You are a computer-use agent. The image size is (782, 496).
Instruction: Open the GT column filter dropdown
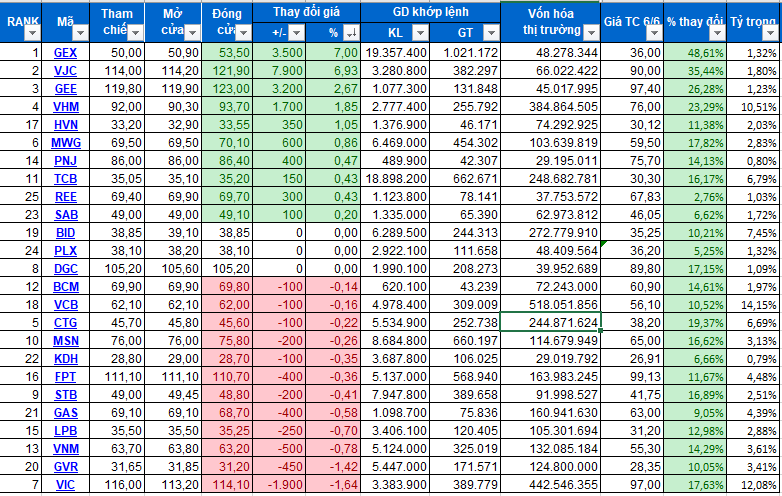[491, 33]
